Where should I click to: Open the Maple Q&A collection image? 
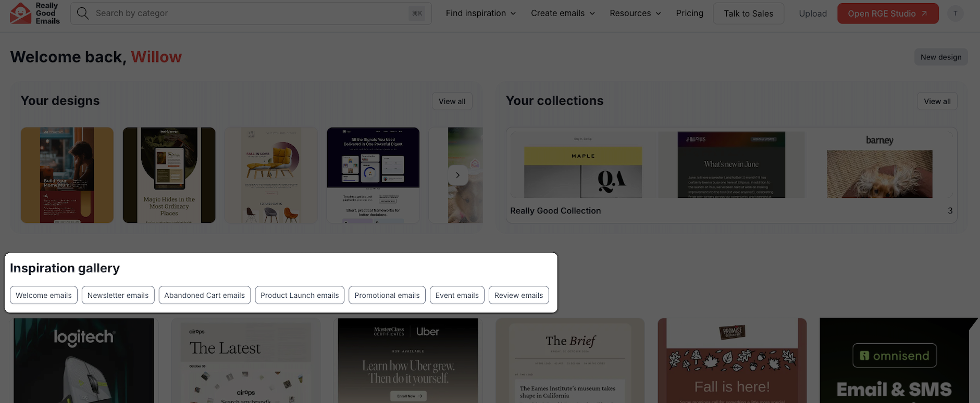pyautogui.click(x=583, y=165)
